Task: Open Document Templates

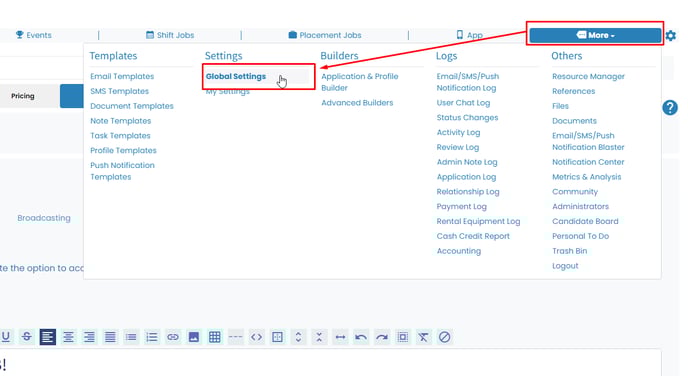Action: (132, 106)
